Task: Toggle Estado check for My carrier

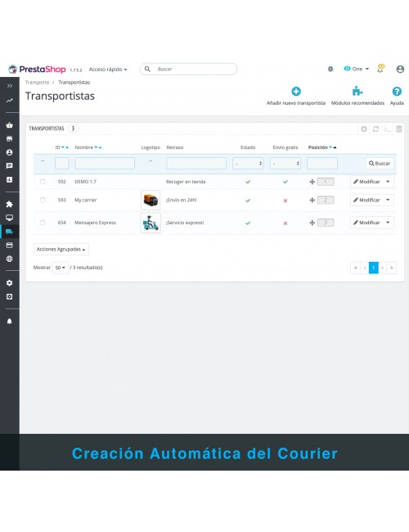Action: tap(248, 201)
